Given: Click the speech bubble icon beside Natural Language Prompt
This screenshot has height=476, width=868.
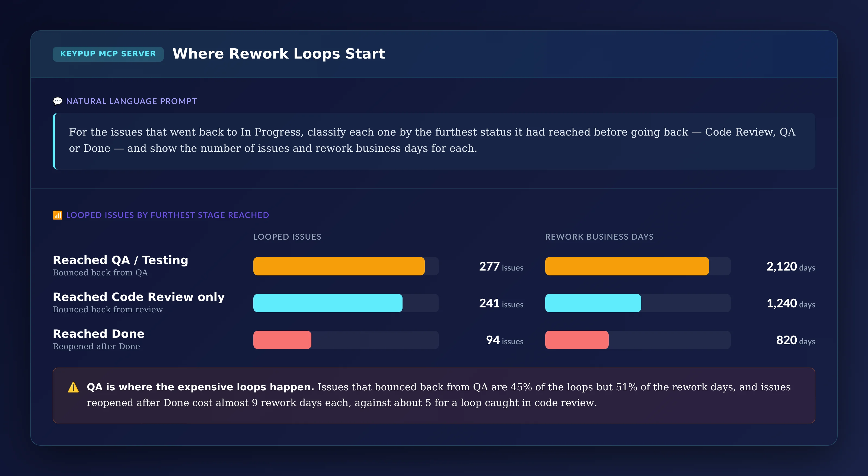Looking at the screenshot, I should pos(58,101).
